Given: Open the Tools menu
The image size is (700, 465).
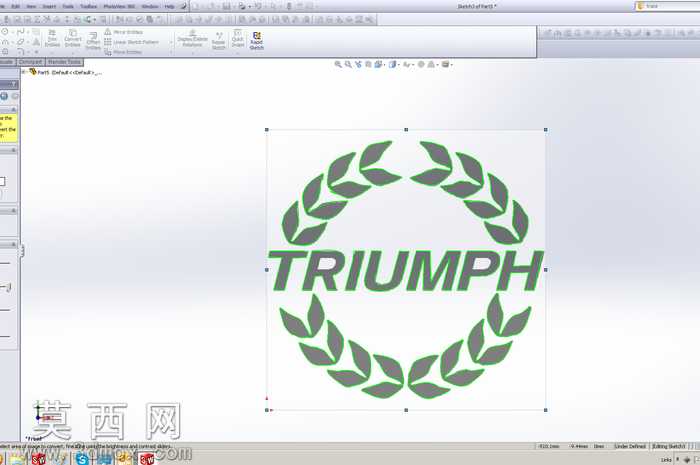Looking at the screenshot, I should click(68, 6).
